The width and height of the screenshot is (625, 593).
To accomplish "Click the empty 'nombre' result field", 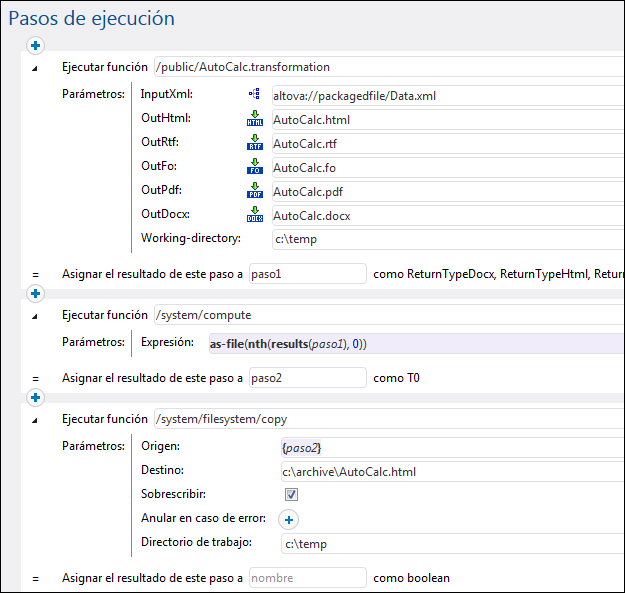I will pos(307,577).
